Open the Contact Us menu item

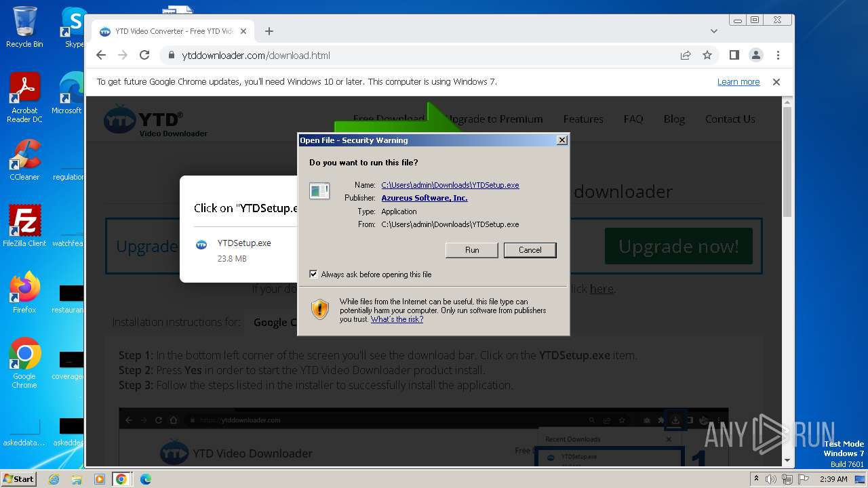(730, 119)
